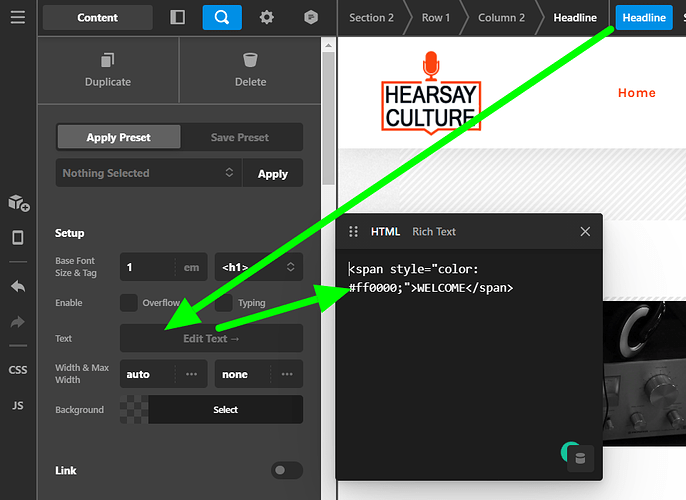The width and height of the screenshot is (686, 500).
Task: Open the responsive device preview icon
Action: [18, 238]
